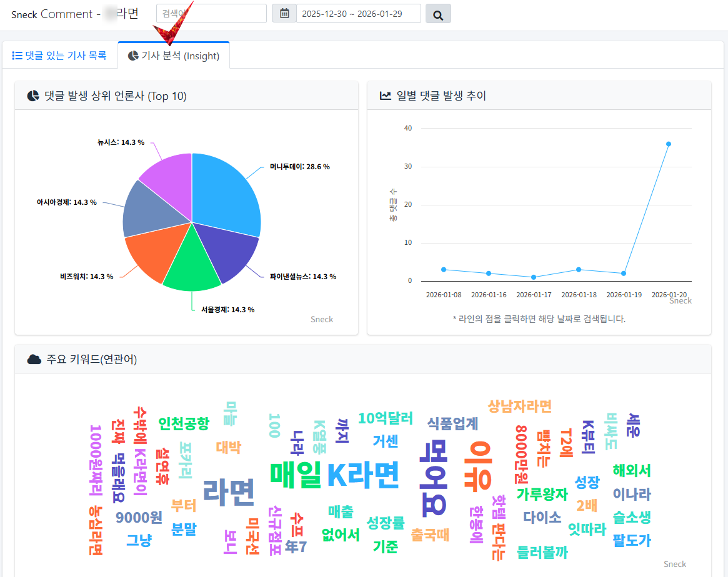
Task: Click the cloud icon beside 주요 키워드
Action: coord(34,360)
